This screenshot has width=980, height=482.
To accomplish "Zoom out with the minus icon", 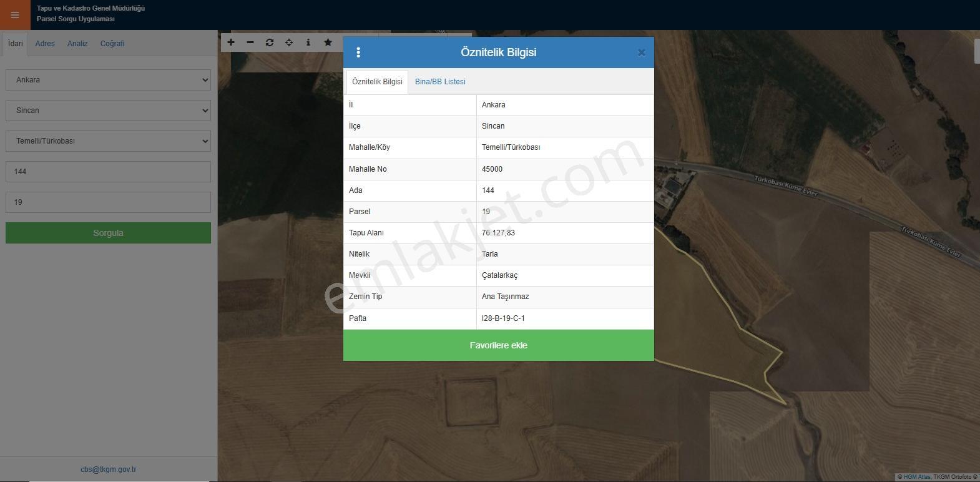I will click(250, 42).
